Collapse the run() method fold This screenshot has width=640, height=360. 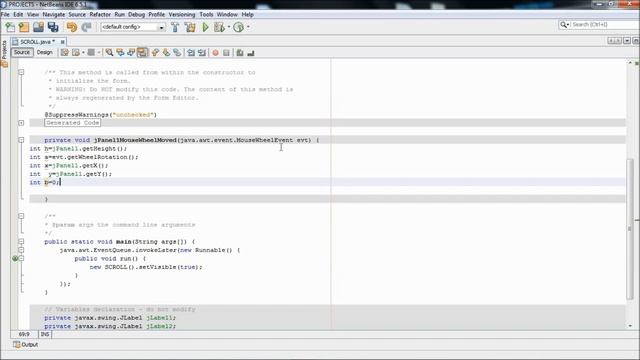[21, 258]
